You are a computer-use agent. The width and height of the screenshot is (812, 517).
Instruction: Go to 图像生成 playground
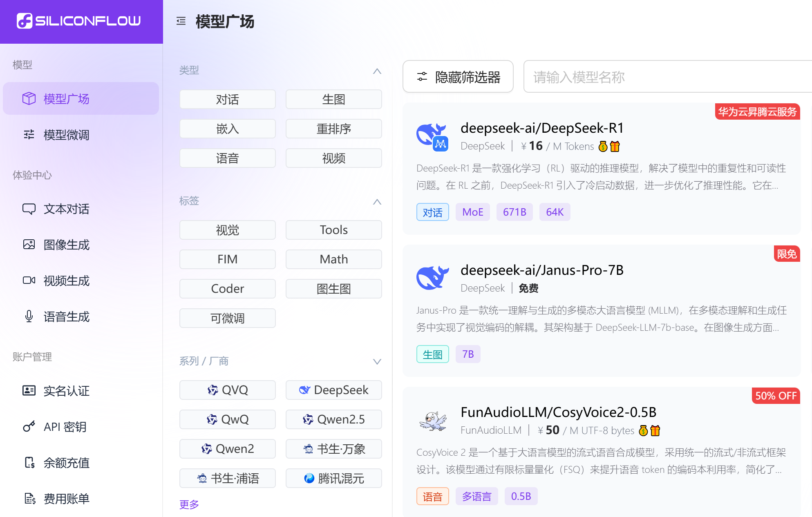[x=81, y=245]
